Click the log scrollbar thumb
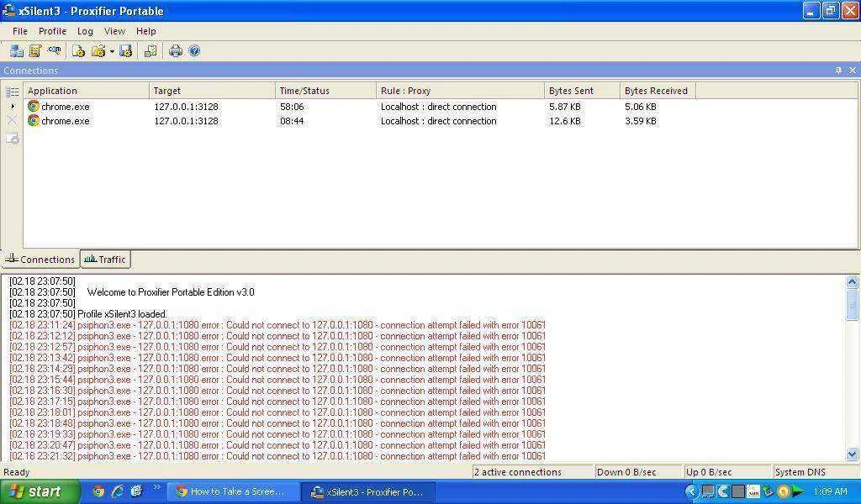The image size is (861, 504). [853, 304]
